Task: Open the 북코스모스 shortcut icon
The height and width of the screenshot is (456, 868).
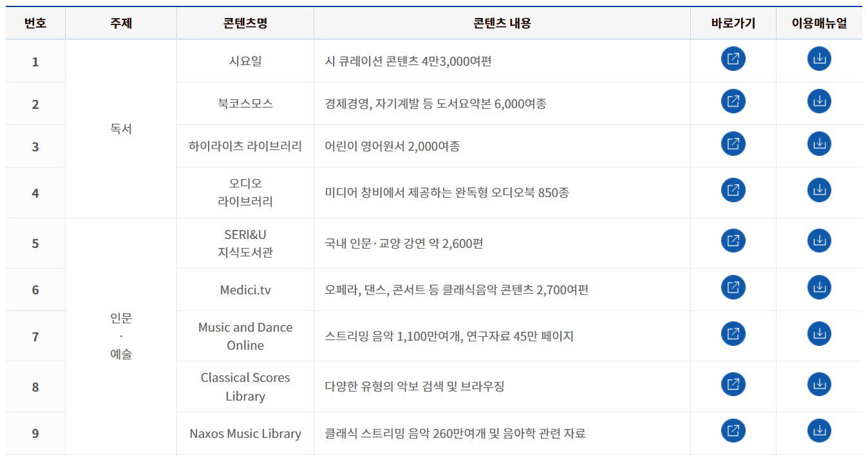Action: pos(732,101)
